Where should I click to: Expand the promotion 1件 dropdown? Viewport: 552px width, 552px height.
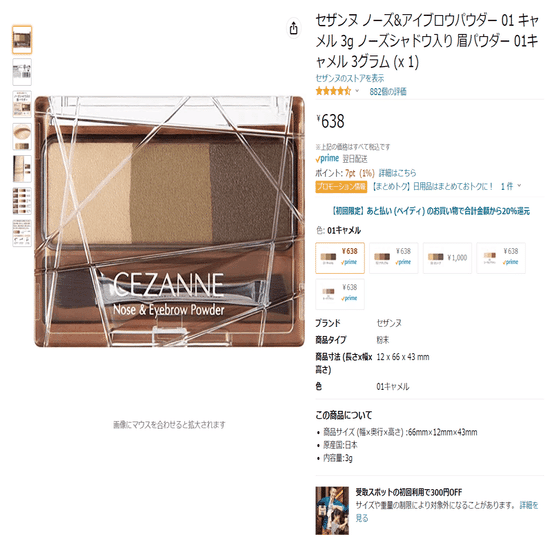coord(511,186)
